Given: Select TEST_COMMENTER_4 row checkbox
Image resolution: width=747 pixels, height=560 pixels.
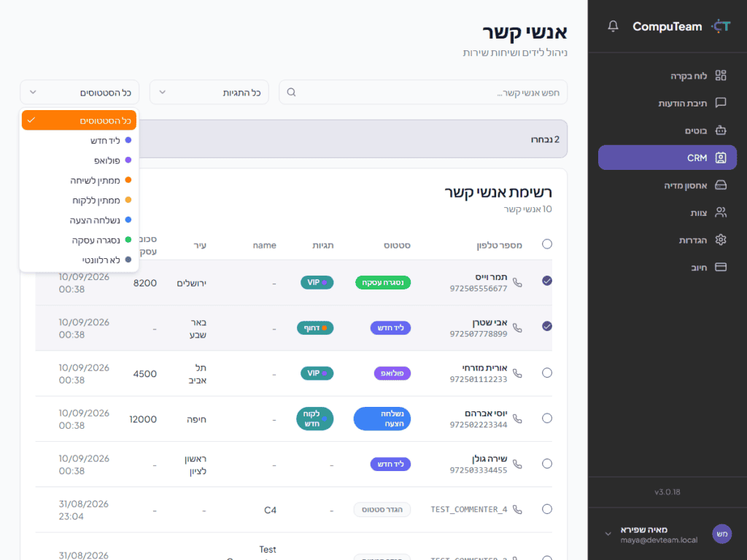Looking at the screenshot, I should click(547, 509).
